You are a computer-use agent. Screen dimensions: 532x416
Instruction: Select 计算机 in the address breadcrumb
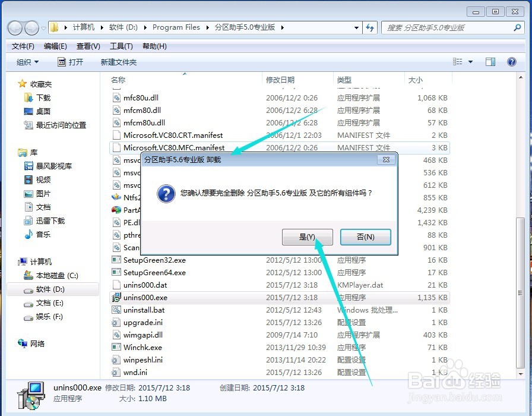tap(84, 27)
